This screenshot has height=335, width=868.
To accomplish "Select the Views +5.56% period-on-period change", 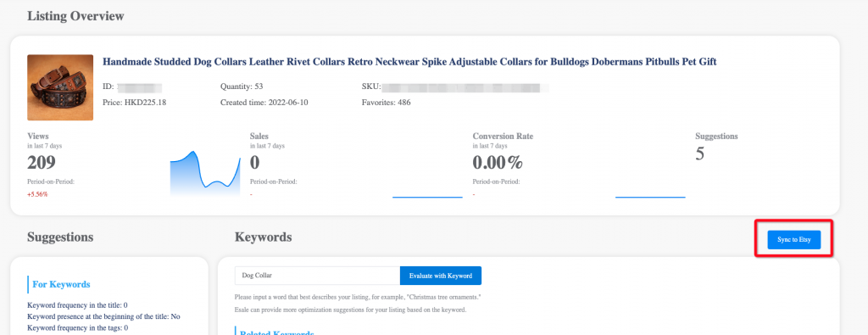I will tap(37, 194).
